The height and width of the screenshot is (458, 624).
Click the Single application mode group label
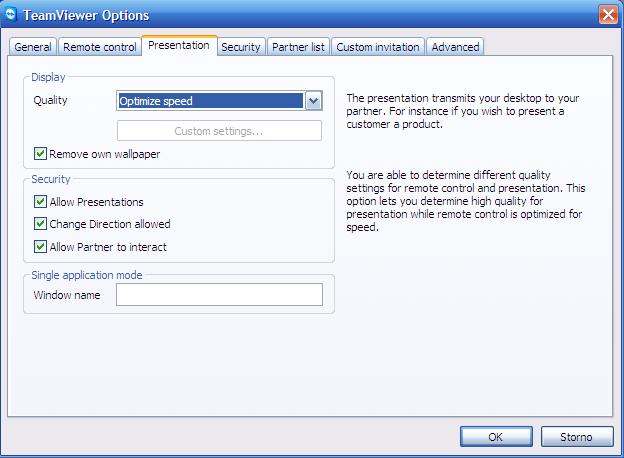coord(87,275)
